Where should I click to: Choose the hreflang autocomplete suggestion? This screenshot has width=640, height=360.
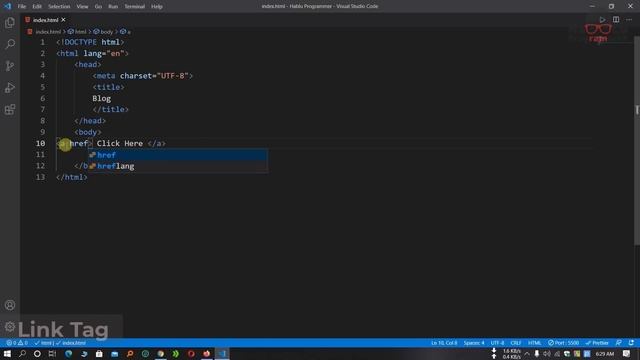178,166
